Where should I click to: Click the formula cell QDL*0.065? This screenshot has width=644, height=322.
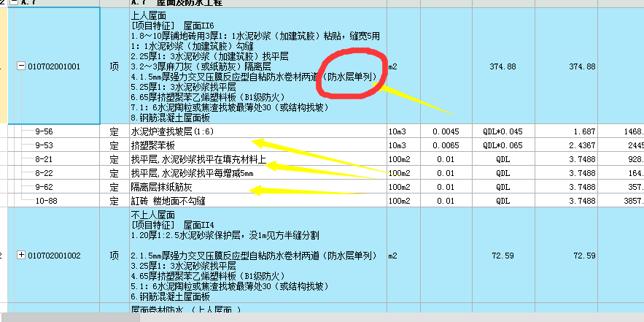click(x=503, y=145)
